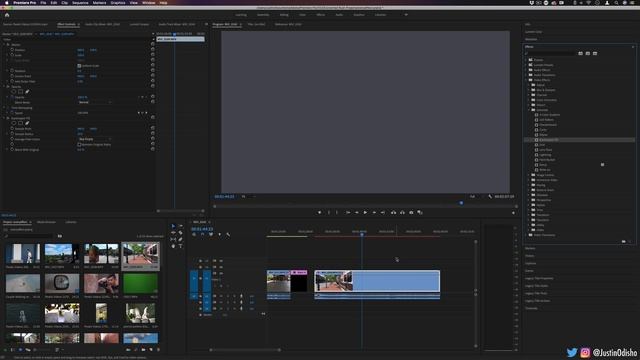Open Comparison View in program monitor
Viewport: 640px width, 360px height.
pyautogui.click(x=420, y=212)
